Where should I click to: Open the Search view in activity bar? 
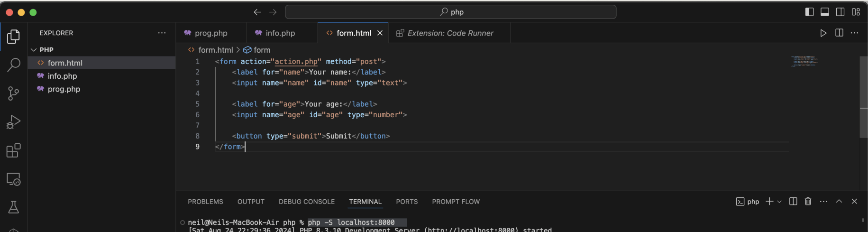point(13,65)
